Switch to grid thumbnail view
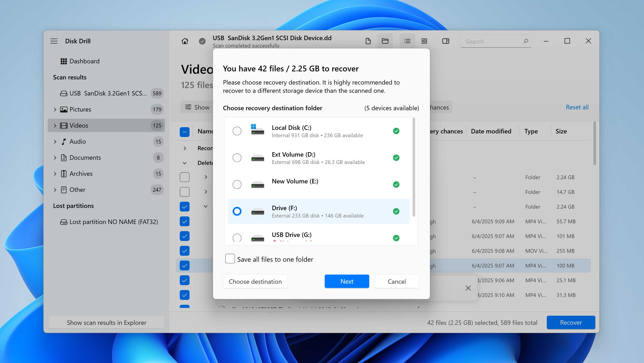The height and width of the screenshot is (363, 644). [424, 41]
